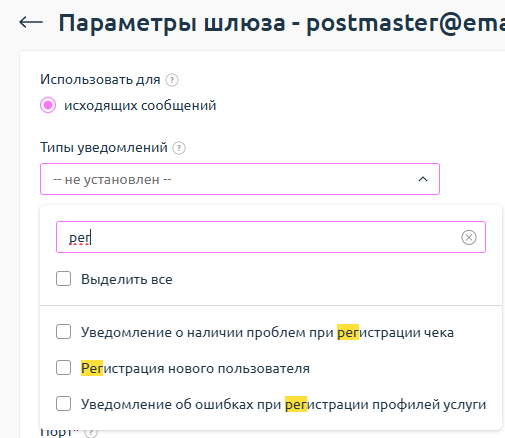This screenshot has height=438, width=505.
Task: Click the "исходящих сообщений" label text
Action: pyautogui.click(x=140, y=106)
